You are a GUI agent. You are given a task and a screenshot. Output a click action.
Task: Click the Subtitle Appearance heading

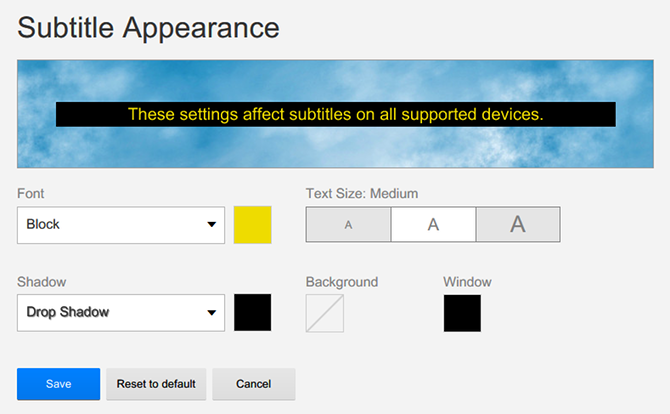pos(148,28)
